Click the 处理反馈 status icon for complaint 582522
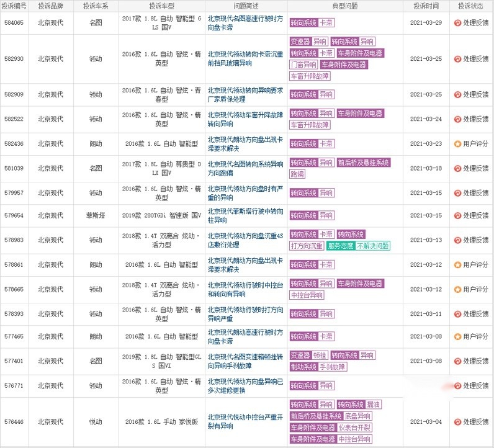 457,119
